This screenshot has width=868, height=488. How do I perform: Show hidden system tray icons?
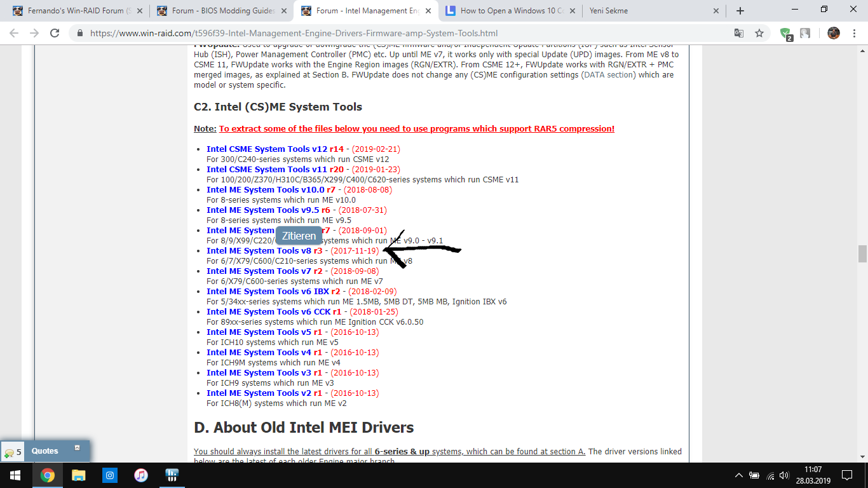click(x=738, y=475)
